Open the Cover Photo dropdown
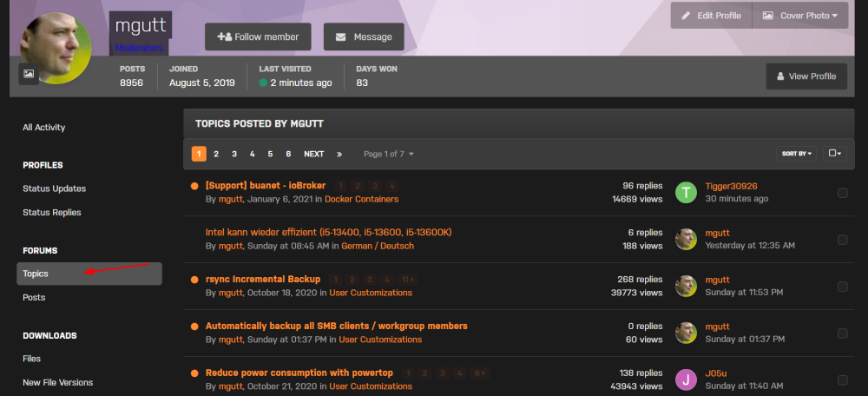 pos(800,16)
